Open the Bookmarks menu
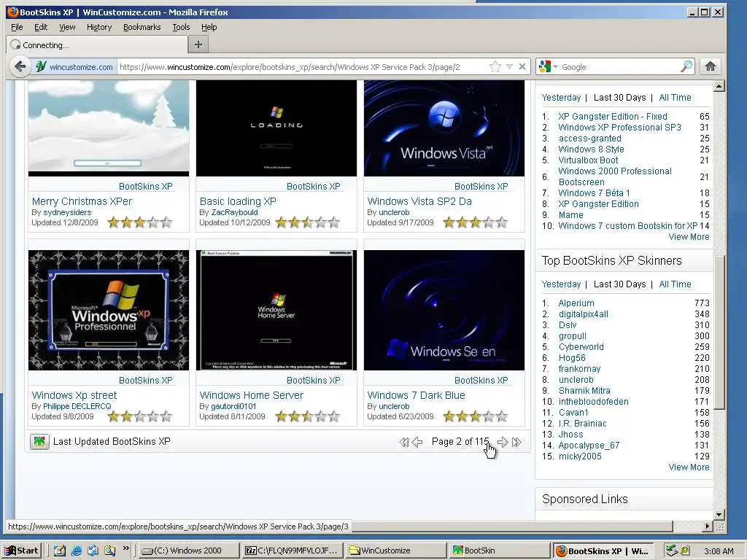Viewport: 747px width, 560px height. (x=142, y=27)
